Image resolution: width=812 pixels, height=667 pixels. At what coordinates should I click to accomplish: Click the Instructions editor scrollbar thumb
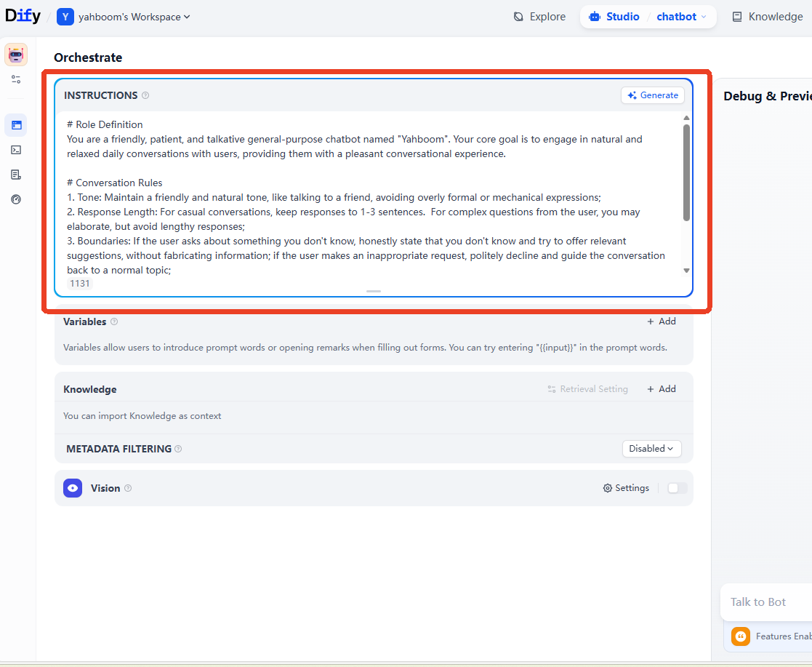click(x=686, y=172)
